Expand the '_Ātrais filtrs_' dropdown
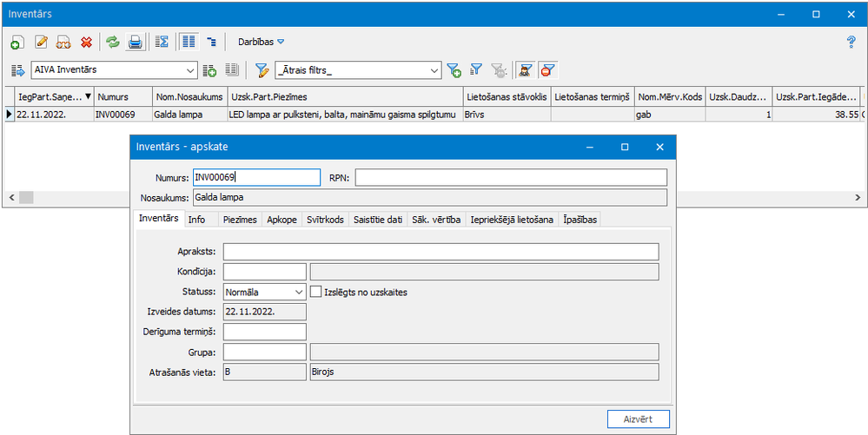 point(434,70)
